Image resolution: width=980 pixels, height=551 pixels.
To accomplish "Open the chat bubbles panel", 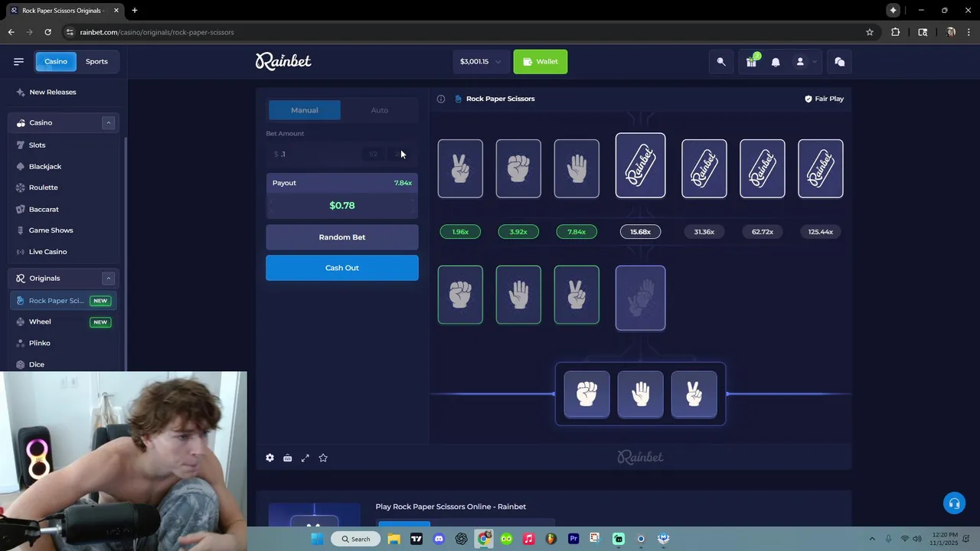I will 840,62.
